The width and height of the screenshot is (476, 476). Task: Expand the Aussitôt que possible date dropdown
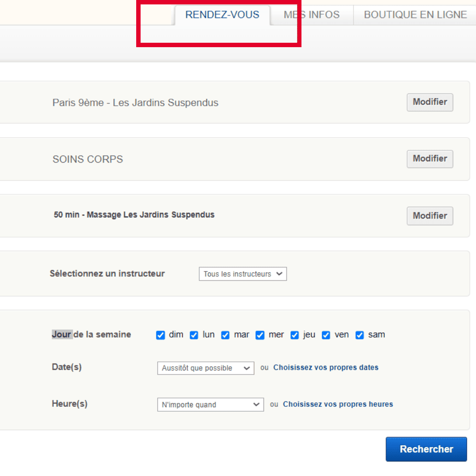(x=205, y=368)
